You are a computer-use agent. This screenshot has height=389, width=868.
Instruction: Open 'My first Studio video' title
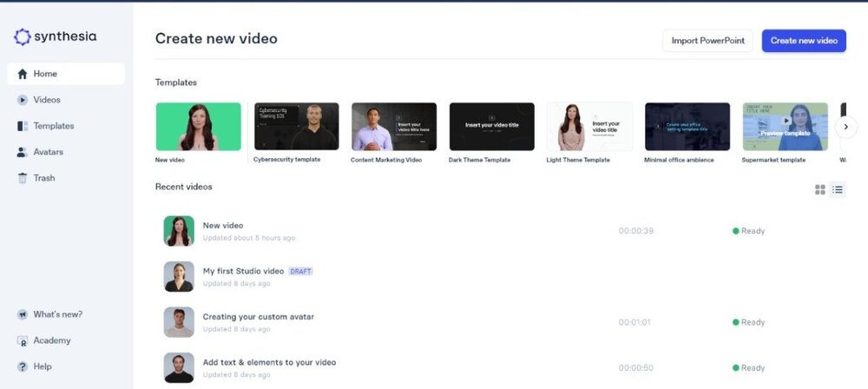click(x=243, y=271)
